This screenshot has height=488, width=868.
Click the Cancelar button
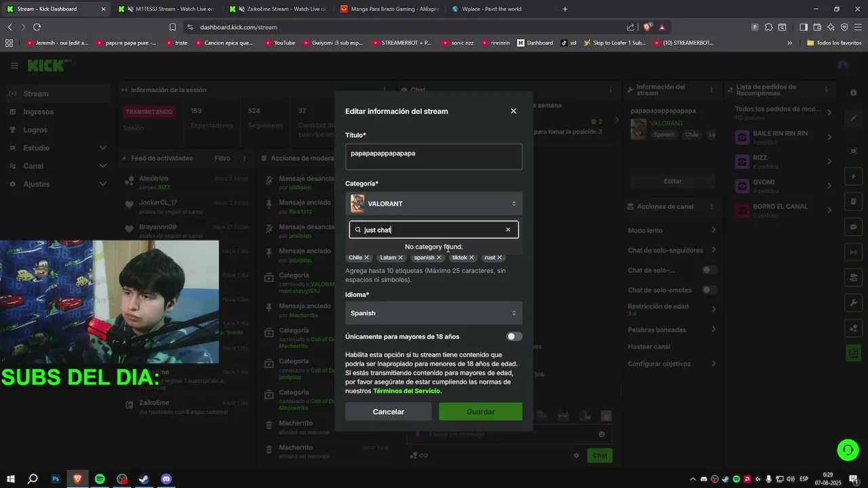pyautogui.click(x=389, y=411)
